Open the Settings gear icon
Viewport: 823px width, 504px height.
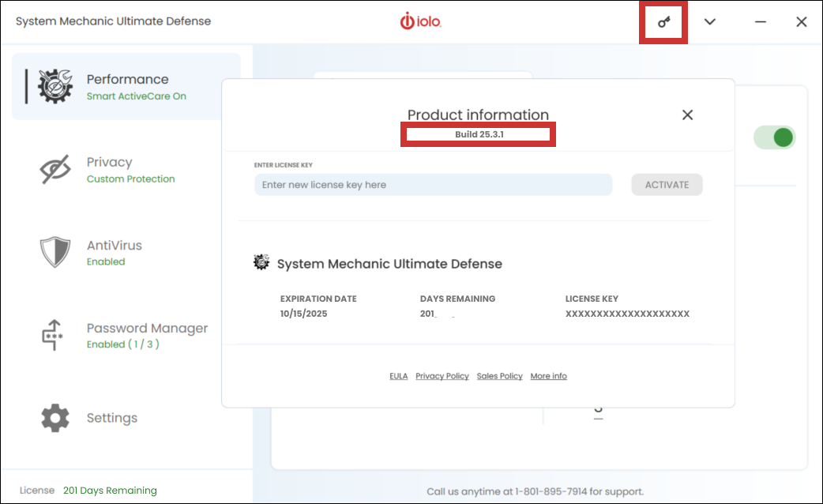[55, 418]
